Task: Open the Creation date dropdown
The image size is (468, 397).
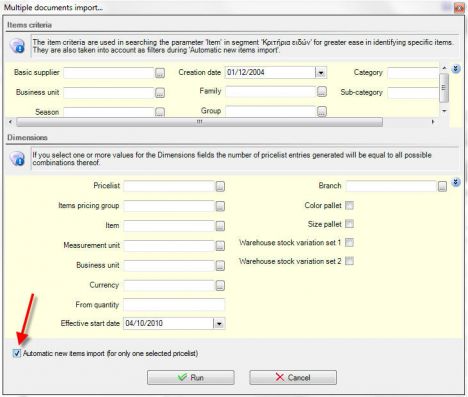Action: click(321, 72)
